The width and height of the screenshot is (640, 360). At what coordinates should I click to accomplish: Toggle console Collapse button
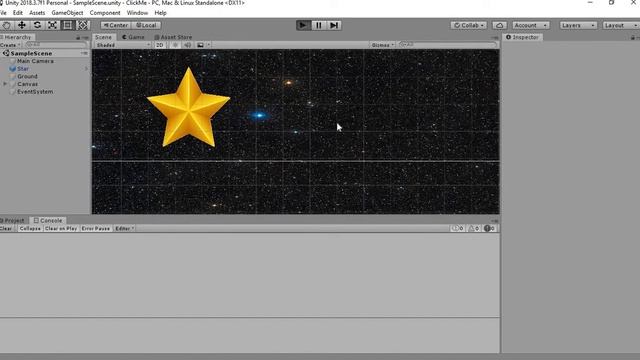point(30,229)
